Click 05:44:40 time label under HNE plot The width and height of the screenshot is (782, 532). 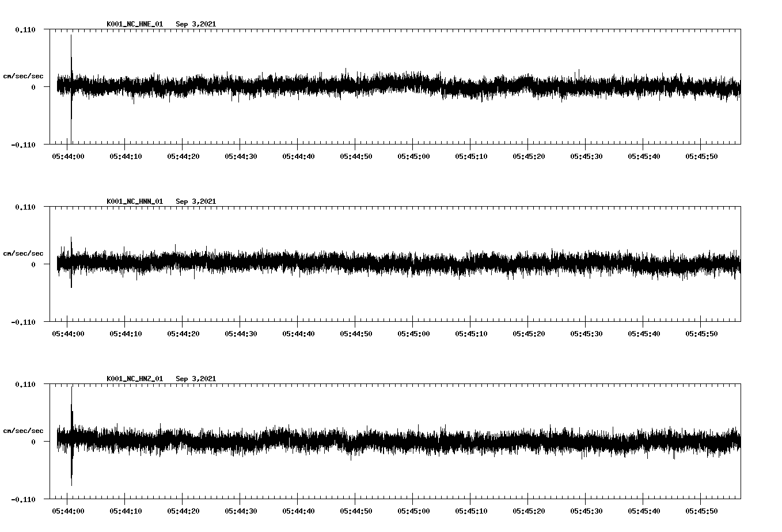pos(299,156)
